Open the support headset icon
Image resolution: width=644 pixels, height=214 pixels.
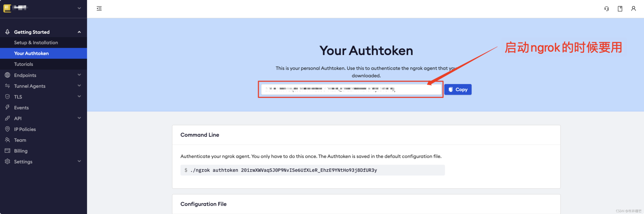pos(606,9)
